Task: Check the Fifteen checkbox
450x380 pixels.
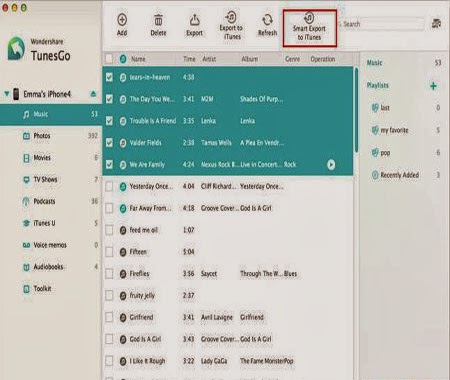Action: (x=109, y=252)
